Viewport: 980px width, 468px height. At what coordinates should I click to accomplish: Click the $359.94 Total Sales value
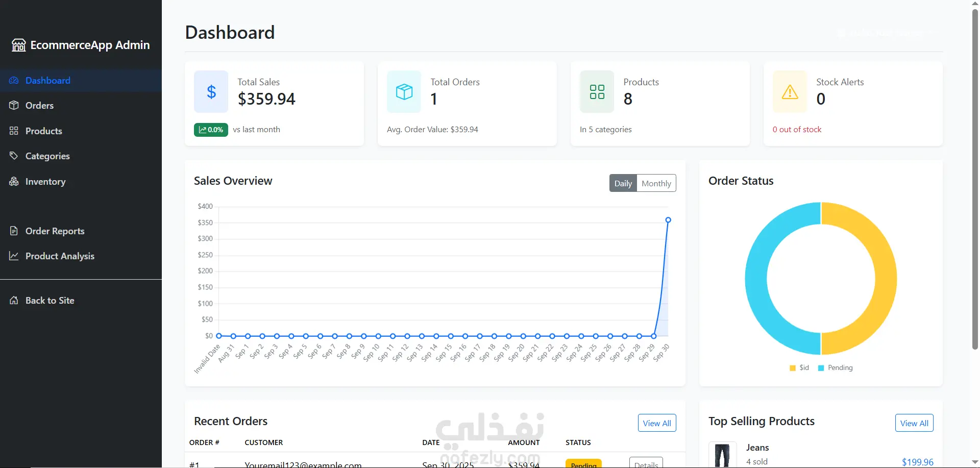pos(266,98)
